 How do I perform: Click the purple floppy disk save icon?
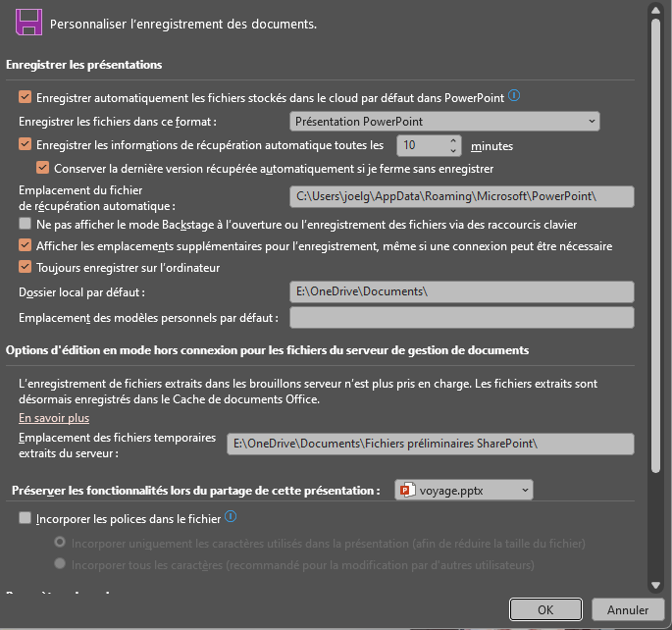(28, 23)
